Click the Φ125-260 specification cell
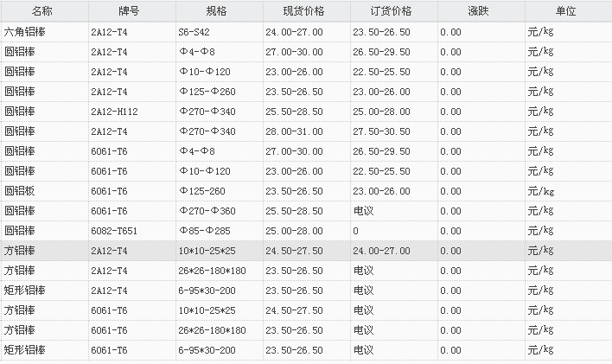This screenshot has width=612, height=364. coord(202,191)
